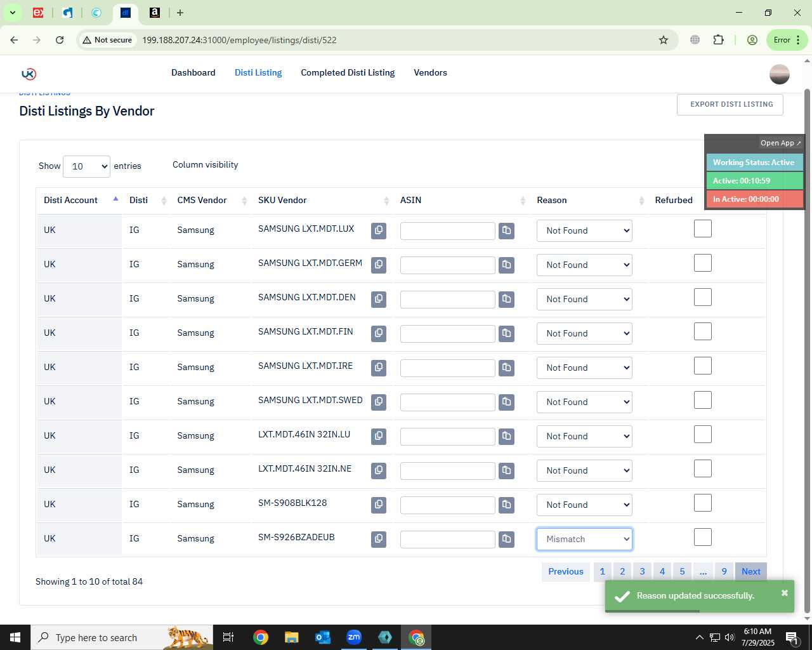This screenshot has height=650, width=812.
Task: Paste ASIN for SAMSUNG LXT.MDT.FIN row
Action: coord(506,333)
